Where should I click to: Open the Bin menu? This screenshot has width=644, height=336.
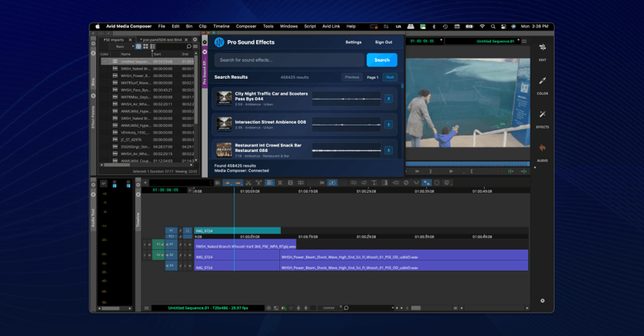coord(189,27)
